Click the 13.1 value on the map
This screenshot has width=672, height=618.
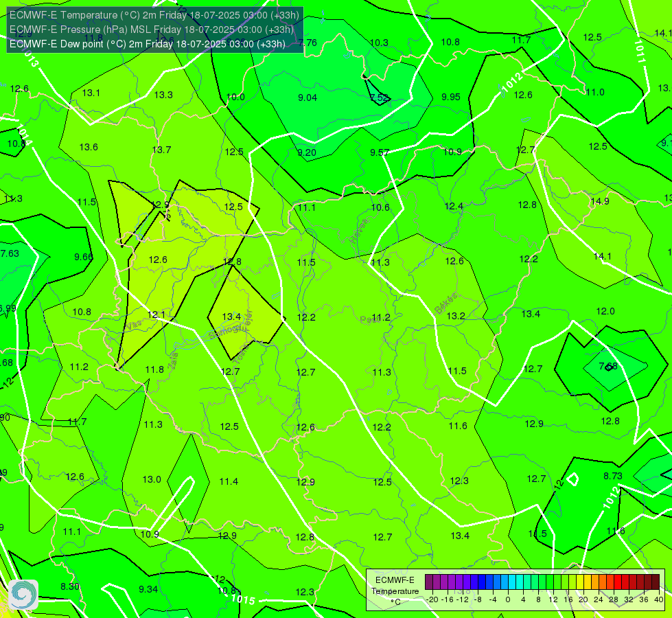[x=91, y=93]
